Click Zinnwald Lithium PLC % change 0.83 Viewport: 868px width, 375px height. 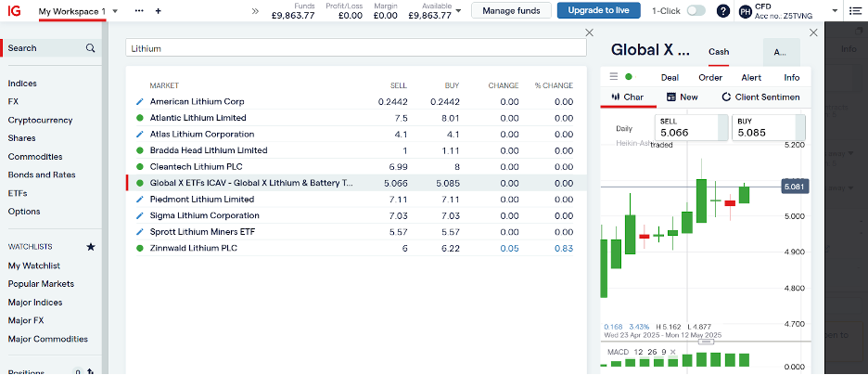(x=564, y=248)
